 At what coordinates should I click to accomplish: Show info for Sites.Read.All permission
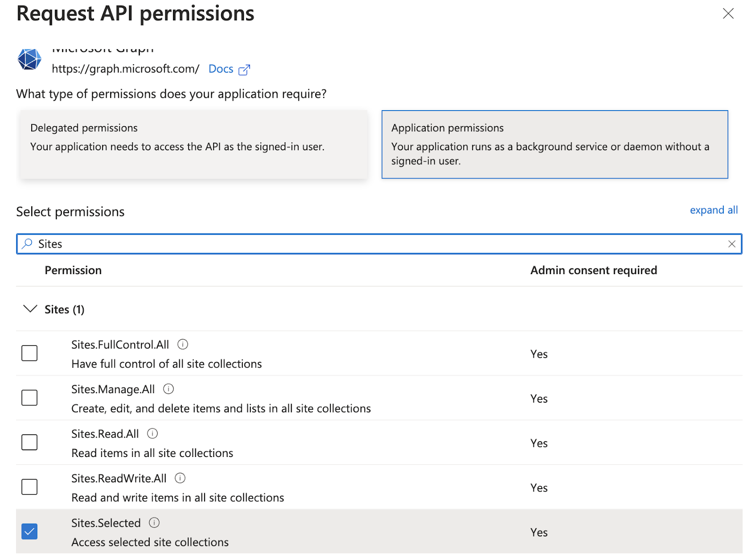click(x=152, y=433)
